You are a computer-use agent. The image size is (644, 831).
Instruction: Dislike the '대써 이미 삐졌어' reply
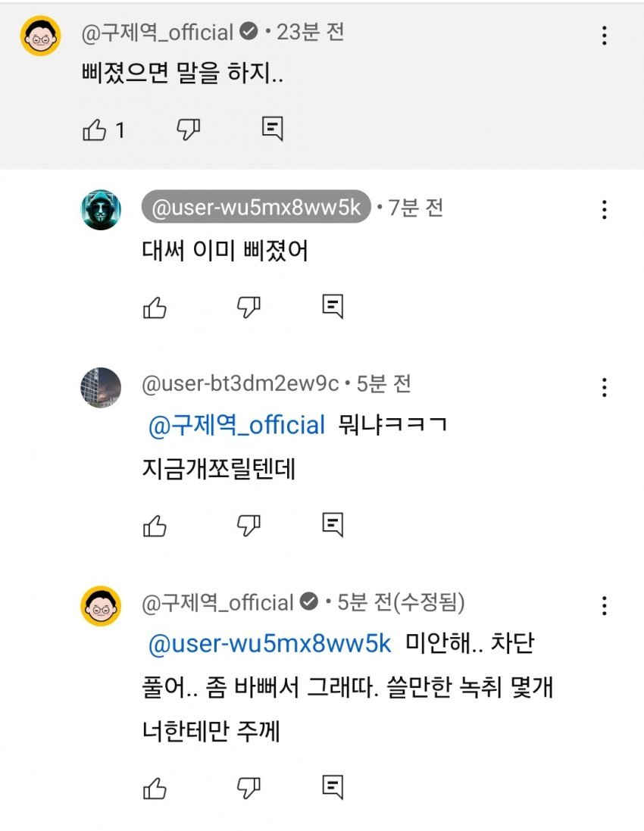[x=249, y=307]
